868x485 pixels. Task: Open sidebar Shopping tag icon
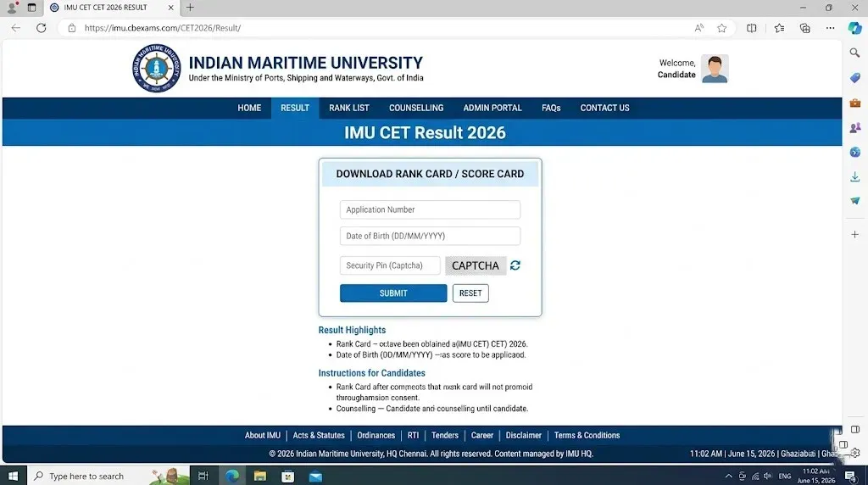point(854,77)
